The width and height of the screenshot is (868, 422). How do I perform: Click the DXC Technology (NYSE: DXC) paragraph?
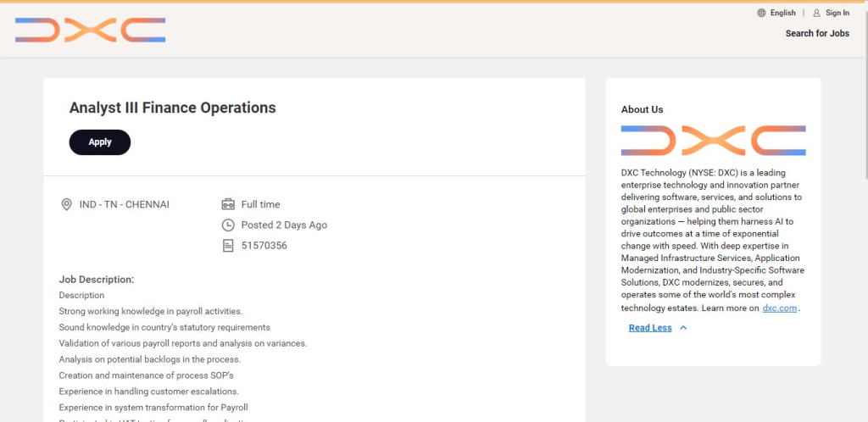coord(712,240)
